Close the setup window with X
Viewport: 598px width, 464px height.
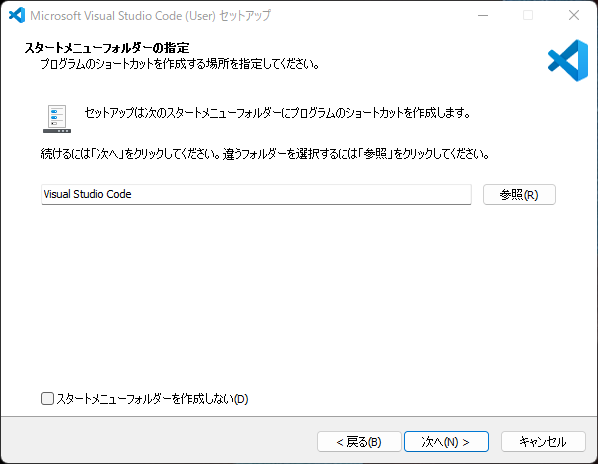click(x=574, y=15)
